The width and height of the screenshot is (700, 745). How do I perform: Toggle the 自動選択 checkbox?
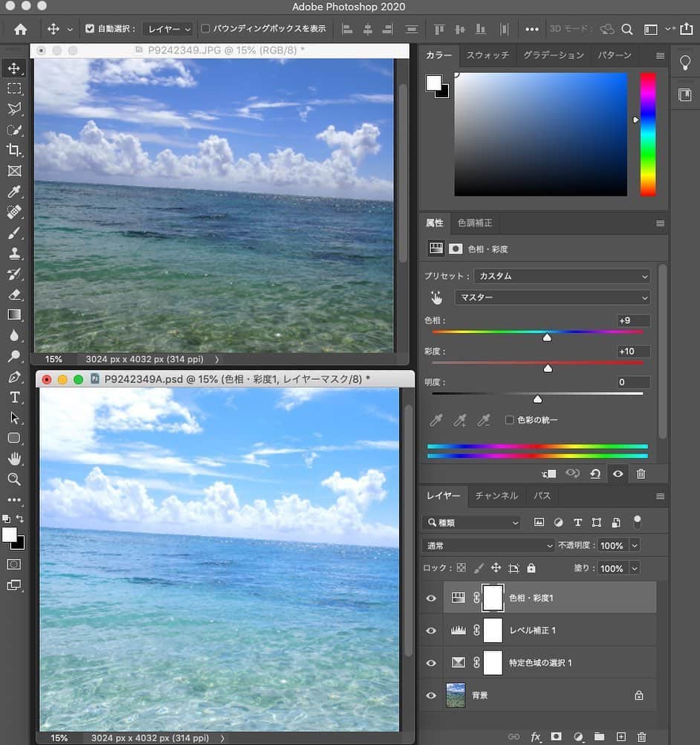(x=90, y=28)
